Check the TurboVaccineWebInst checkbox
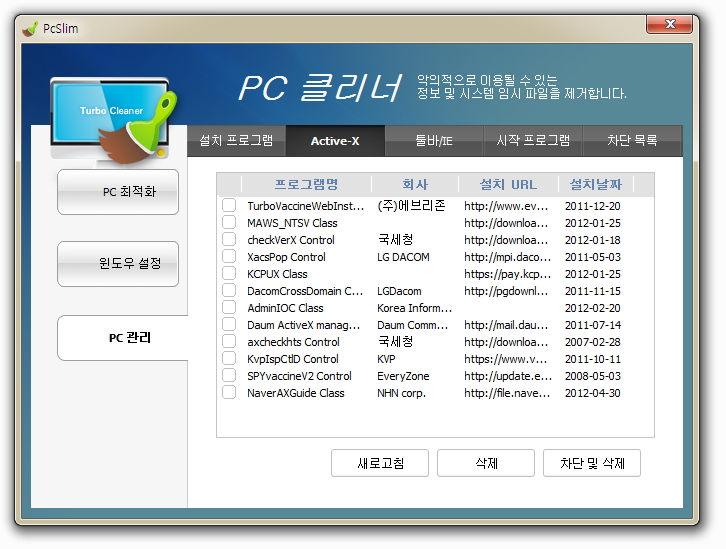Viewport: 726px width, 549px height. (x=229, y=206)
